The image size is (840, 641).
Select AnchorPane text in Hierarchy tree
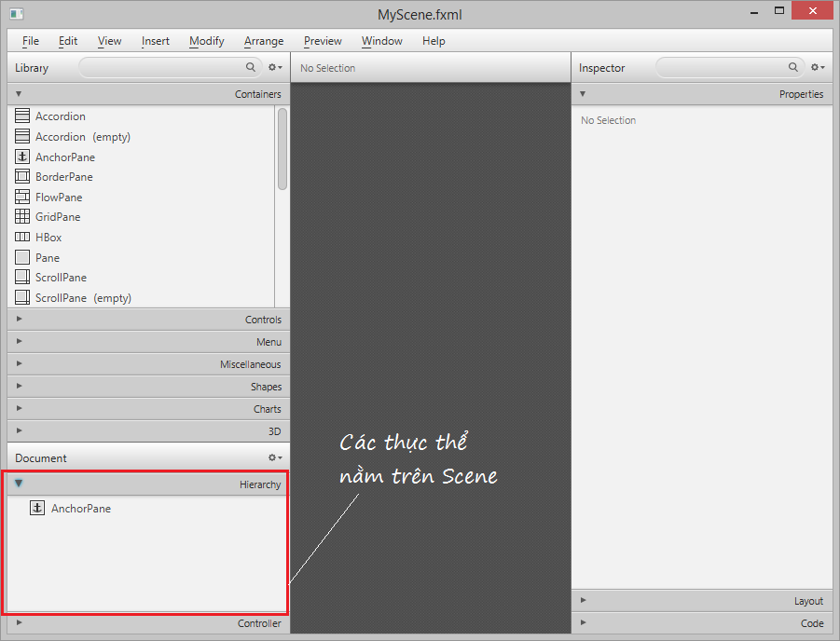click(81, 508)
